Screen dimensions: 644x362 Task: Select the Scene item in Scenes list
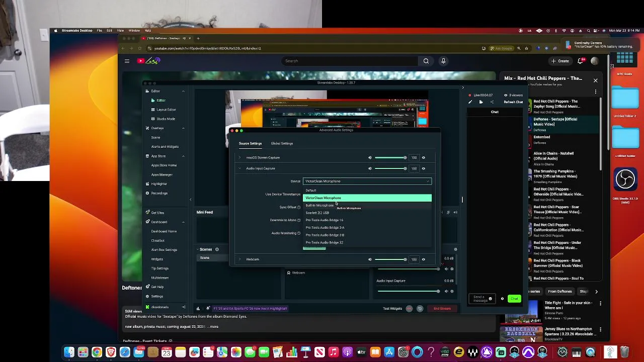[205, 258]
